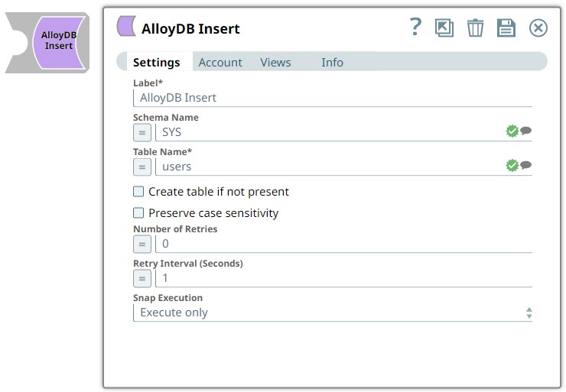Select the AlloyDB Insert snap on canvas
566x392 pixels.
pyautogui.click(x=57, y=42)
